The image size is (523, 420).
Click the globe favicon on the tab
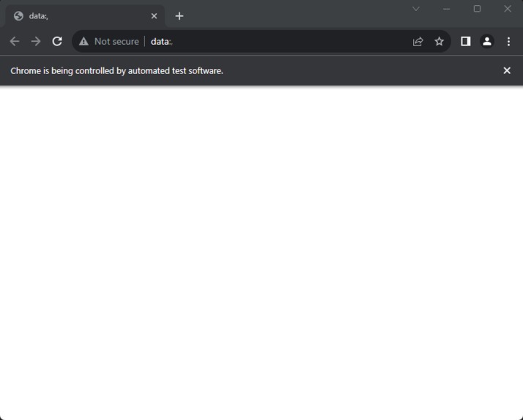[x=19, y=16]
